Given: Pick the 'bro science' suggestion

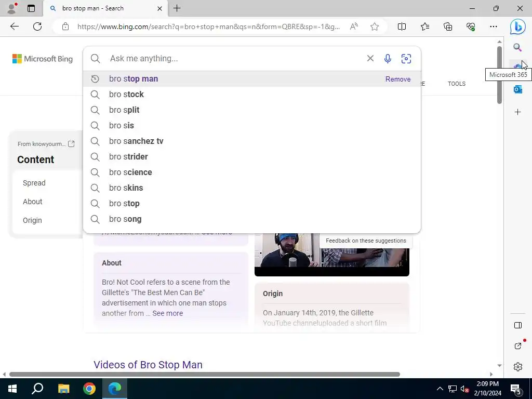Looking at the screenshot, I should pyautogui.click(x=252, y=172).
